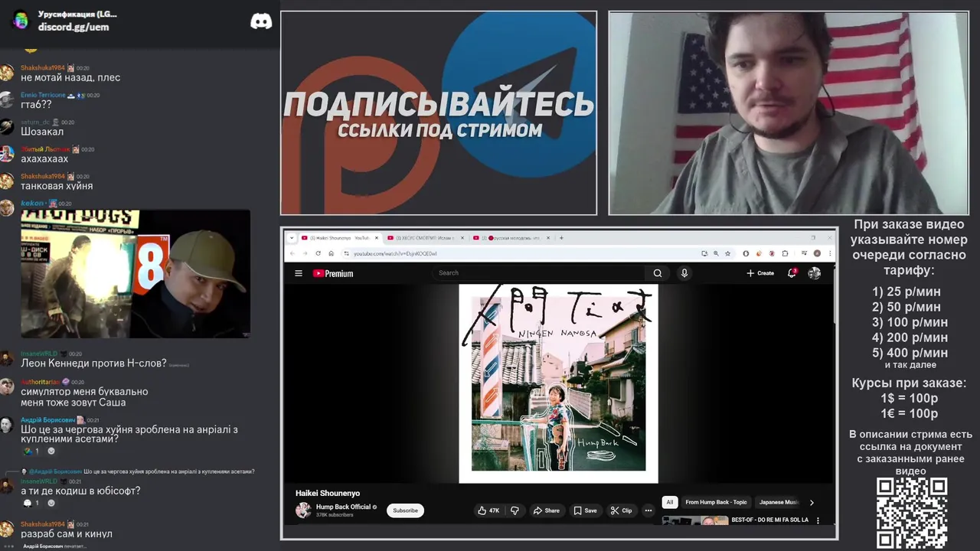980x551 pixels.
Task: Close the Haikei Shounenyo browser tab
Action: click(x=377, y=238)
